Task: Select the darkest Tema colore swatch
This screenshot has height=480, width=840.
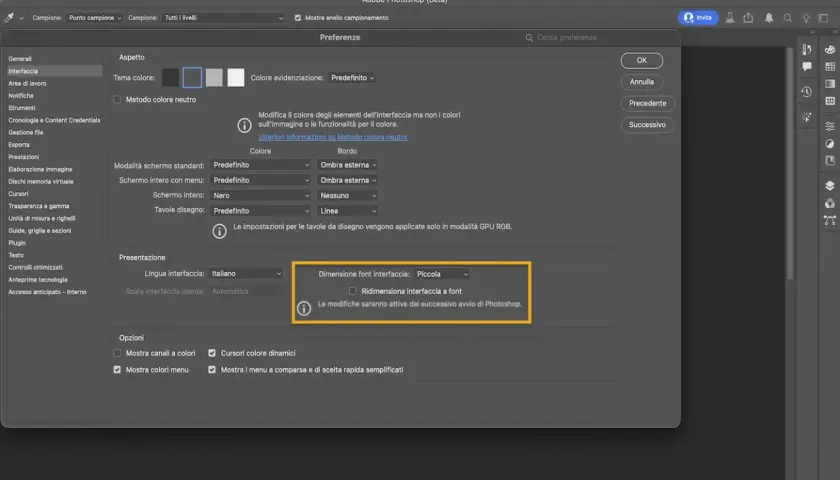Action: pos(170,78)
